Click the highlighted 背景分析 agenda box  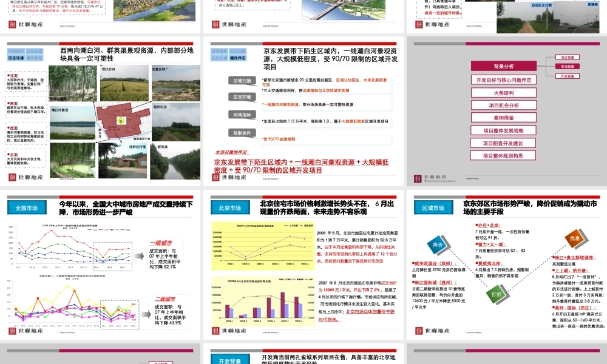point(504,66)
